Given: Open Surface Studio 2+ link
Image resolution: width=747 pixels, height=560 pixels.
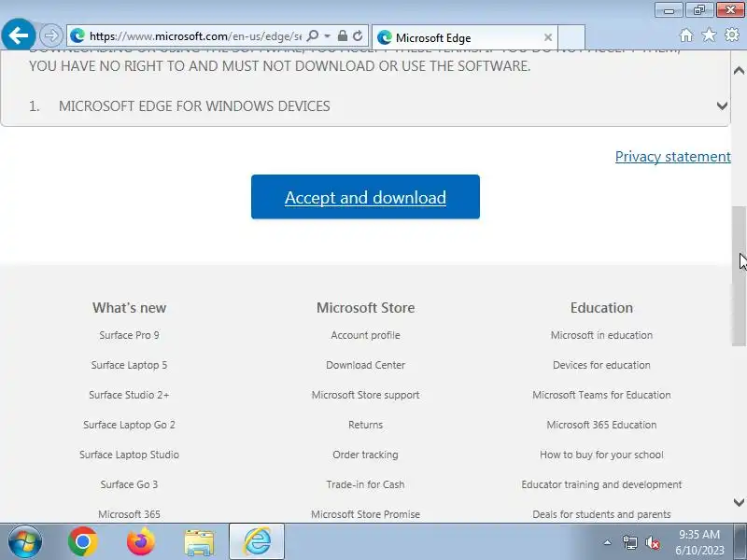Looking at the screenshot, I should pos(129,395).
